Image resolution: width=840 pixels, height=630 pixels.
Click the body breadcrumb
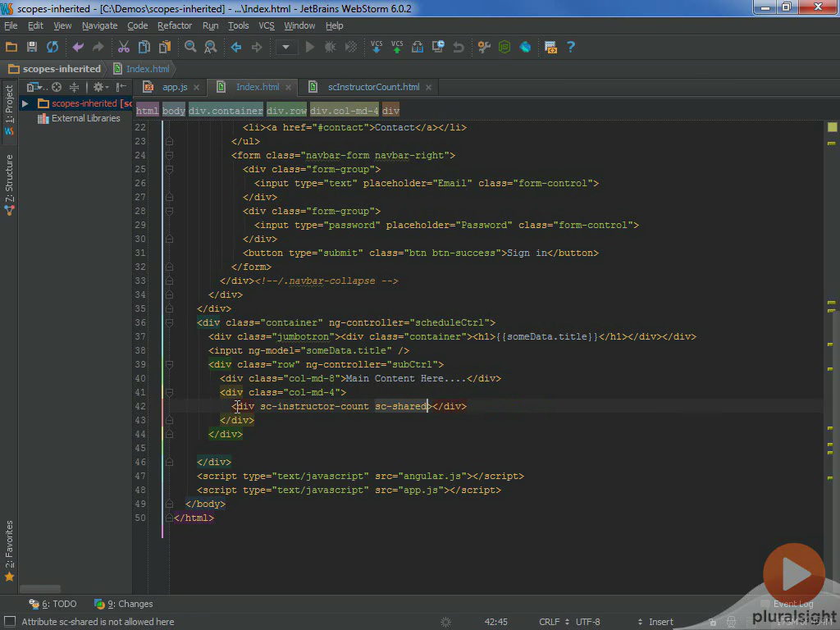(x=174, y=111)
